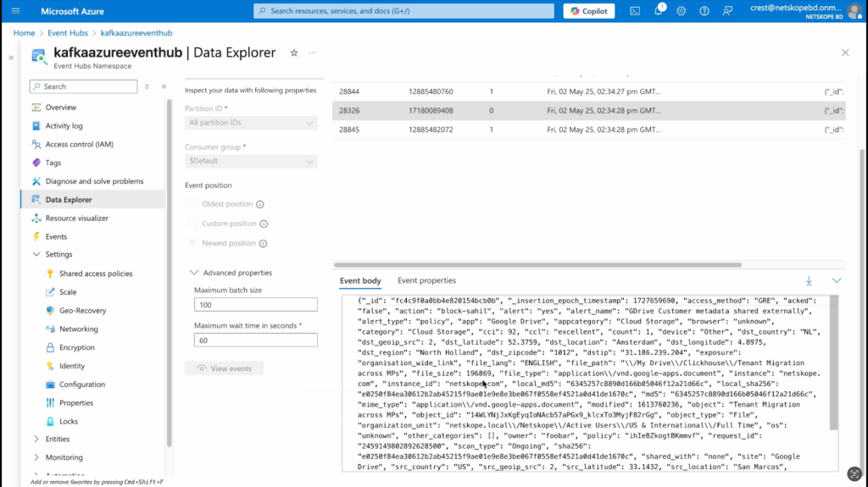This screenshot has width=868, height=487.
Task: Switch to the Event body tab
Action: point(360,280)
